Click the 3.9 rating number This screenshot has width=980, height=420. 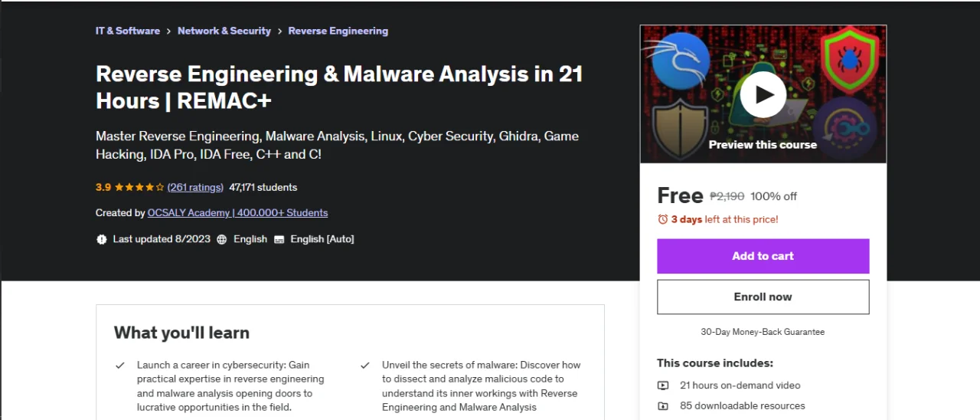coord(103,187)
